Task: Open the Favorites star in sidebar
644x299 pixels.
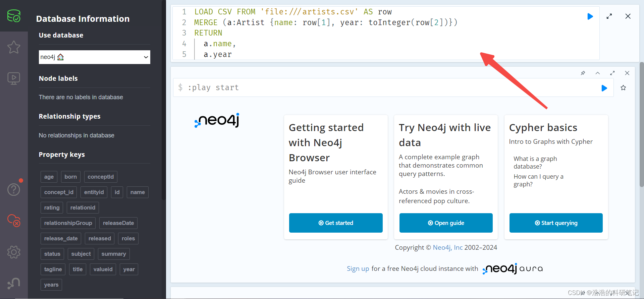Action: 14,47
